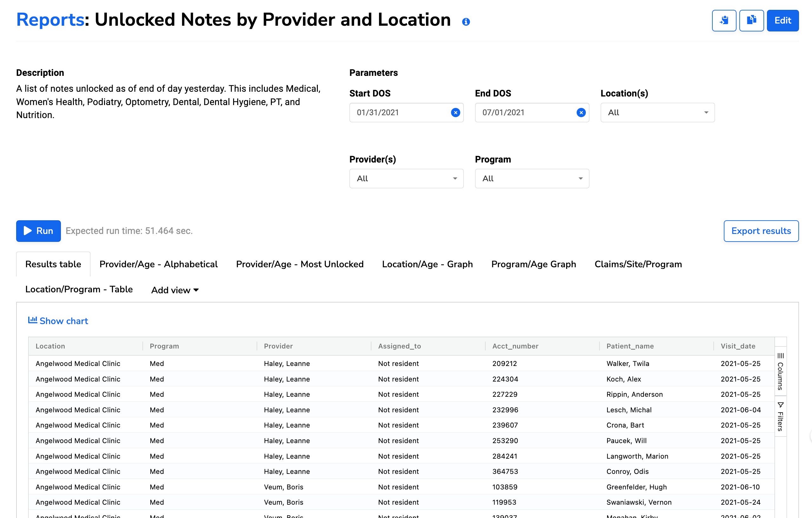Open the Claims/Site/Program view

[638, 264]
